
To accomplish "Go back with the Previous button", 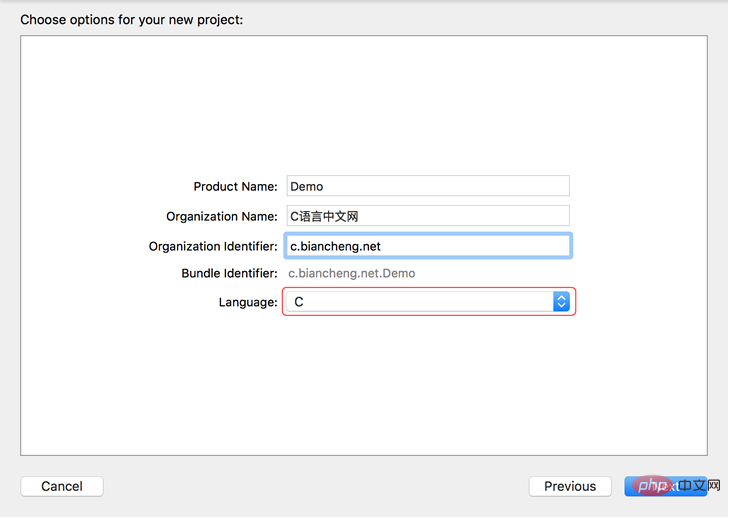I will (x=570, y=486).
